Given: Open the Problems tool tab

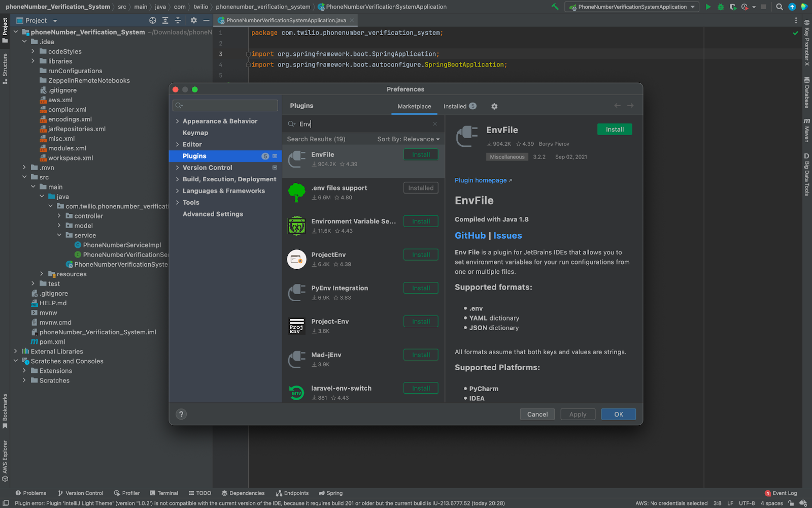Looking at the screenshot, I should click(30, 493).
